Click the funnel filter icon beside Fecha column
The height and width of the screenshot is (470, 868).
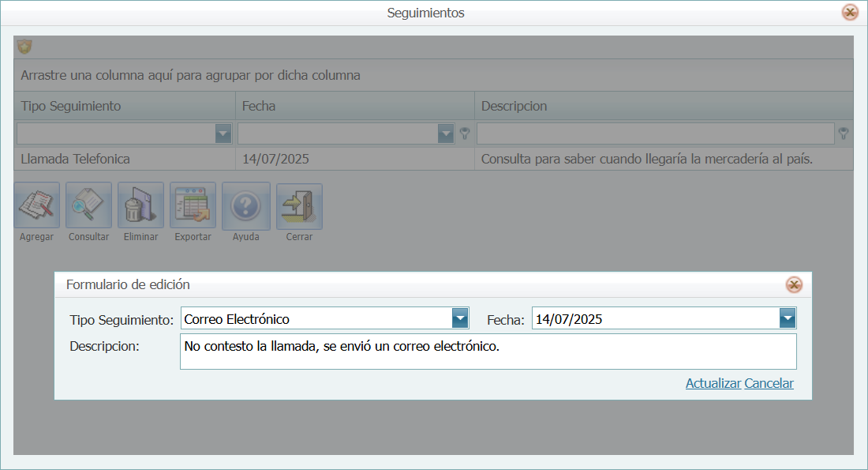pos(464,133)
